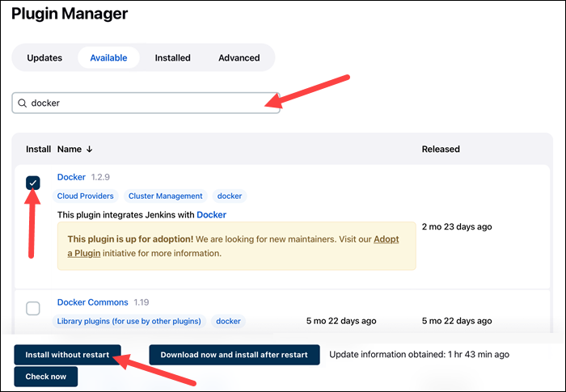The image size is (566, 392).
Task: Click Docker version 1.2.9 text
Action: coord(100,177)
